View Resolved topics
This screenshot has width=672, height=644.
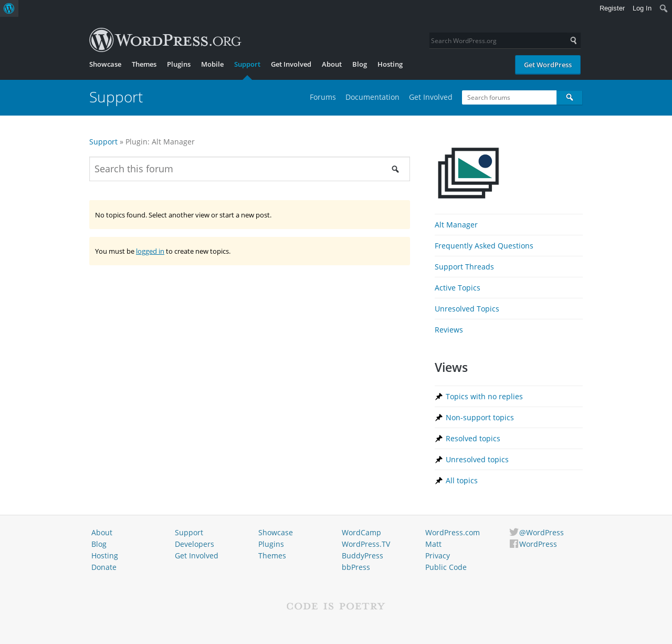pos(473,439)
